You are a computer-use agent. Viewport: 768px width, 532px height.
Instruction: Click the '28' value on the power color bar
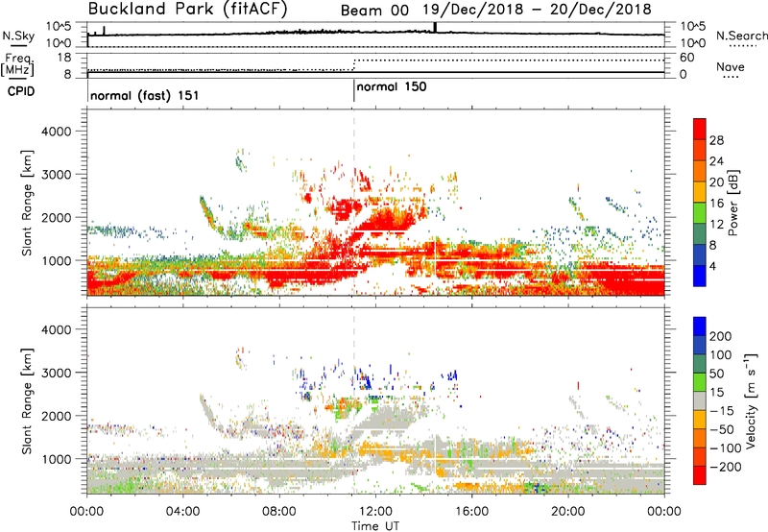point(716,140)
